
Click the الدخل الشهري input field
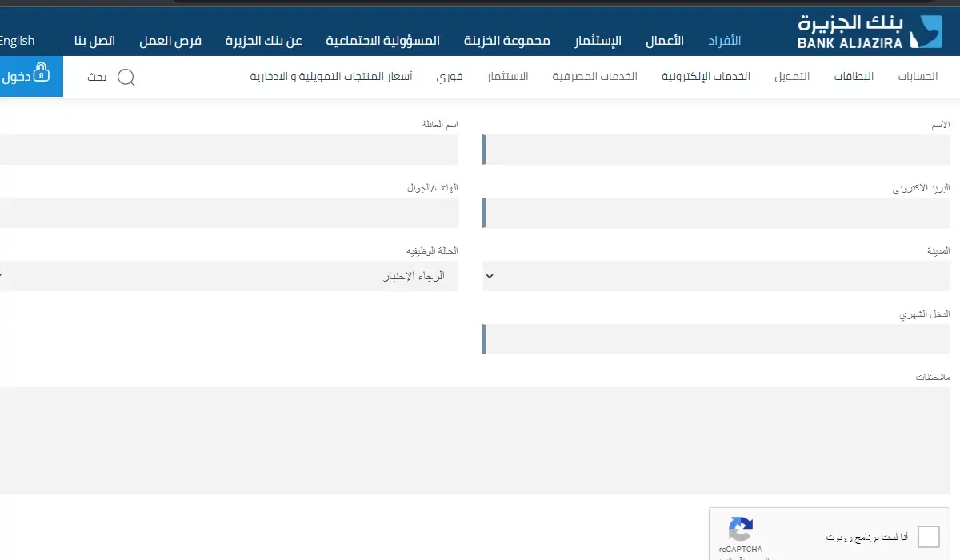point(716,339)
